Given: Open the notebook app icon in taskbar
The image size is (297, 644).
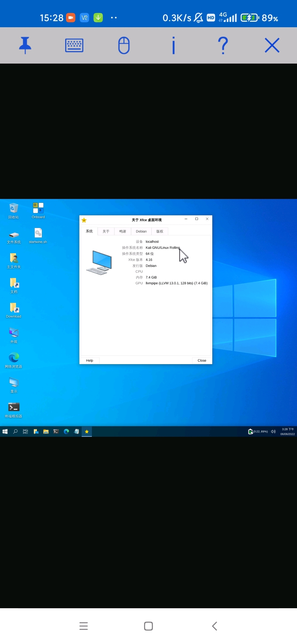Looking at the screenshot, I should [x=76, y=432].
